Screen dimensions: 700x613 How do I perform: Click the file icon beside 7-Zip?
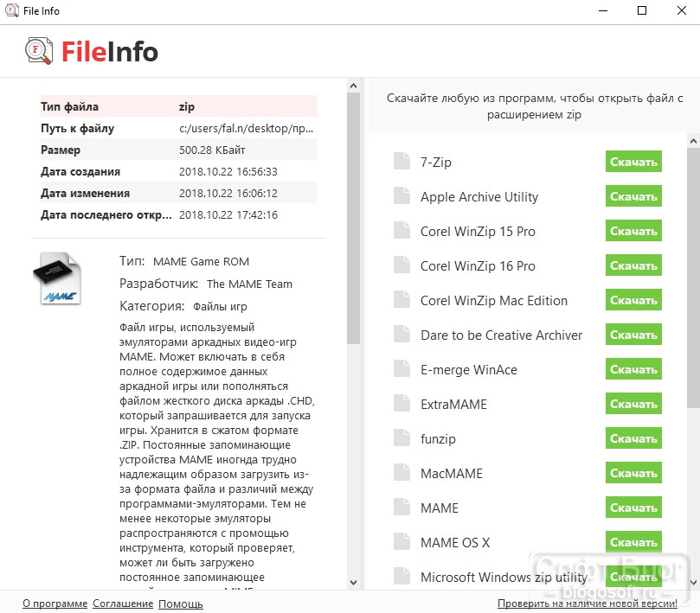click(x=401, y=161)
